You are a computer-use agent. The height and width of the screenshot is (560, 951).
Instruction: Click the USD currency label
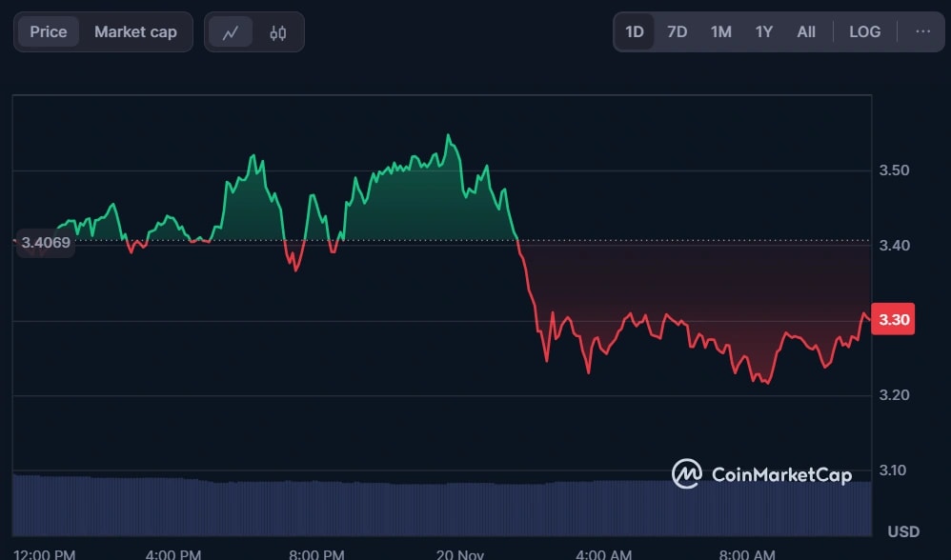[903, 530]
